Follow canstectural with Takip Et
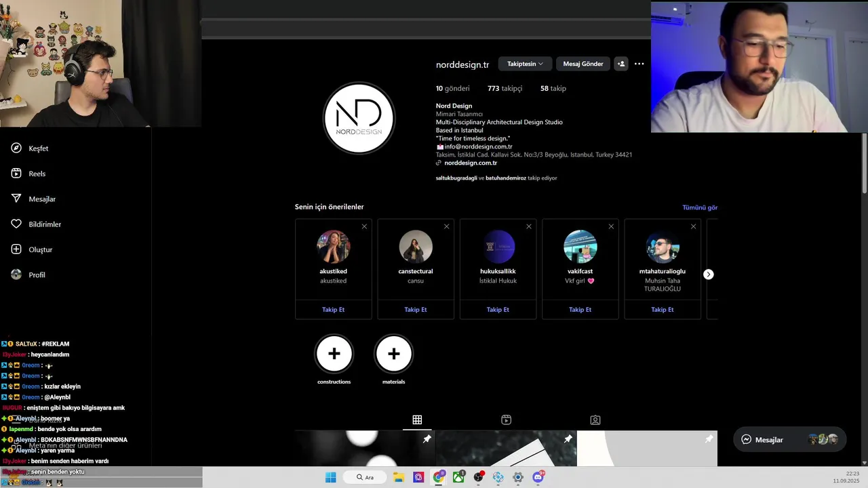The height and width of the screenshot is (488, 868). click(416, 310)
